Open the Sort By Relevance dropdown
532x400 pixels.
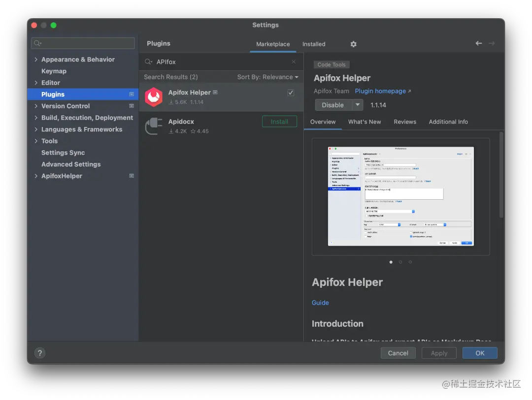pos(267,77)
